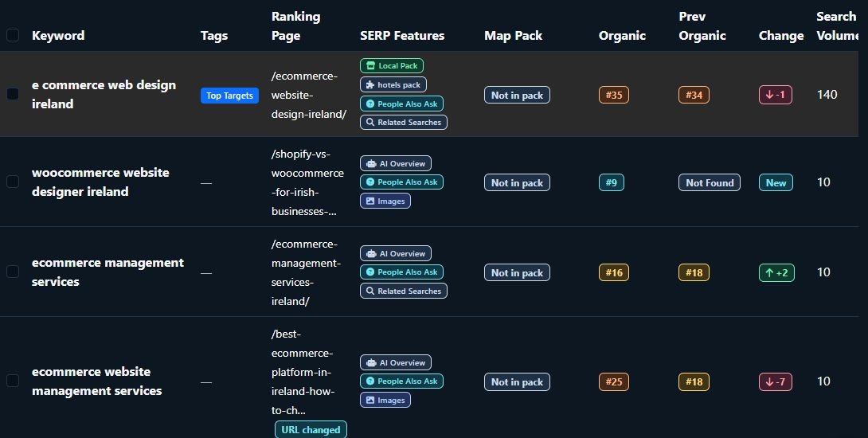The height and width of the screenshot is (438, 868).
Task: Click People Also Ask badge for ecommerce management services
Action: point(401,272)
